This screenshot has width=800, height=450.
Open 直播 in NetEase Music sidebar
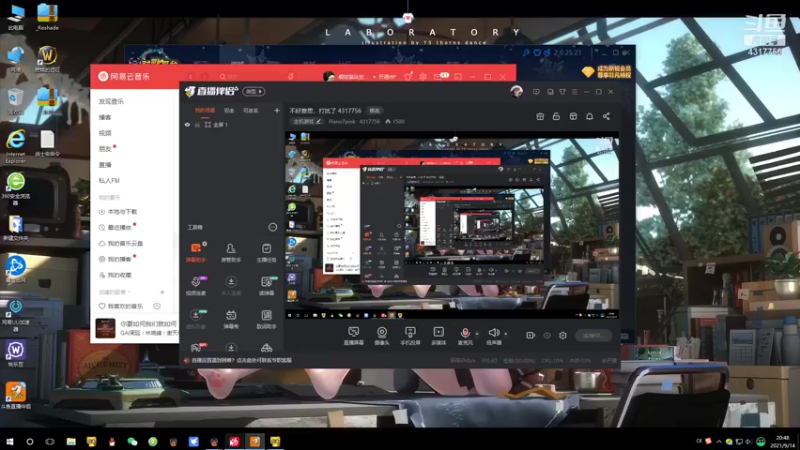(x=105, y=165)
